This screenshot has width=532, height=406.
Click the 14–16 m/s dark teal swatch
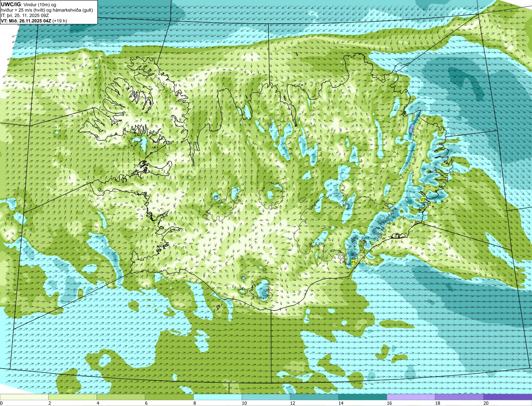(362, 397)
